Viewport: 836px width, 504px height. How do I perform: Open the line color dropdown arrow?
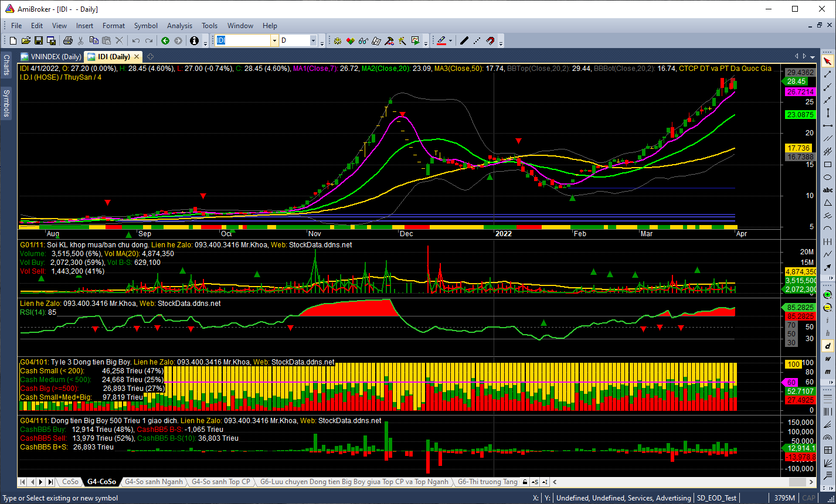450,40
